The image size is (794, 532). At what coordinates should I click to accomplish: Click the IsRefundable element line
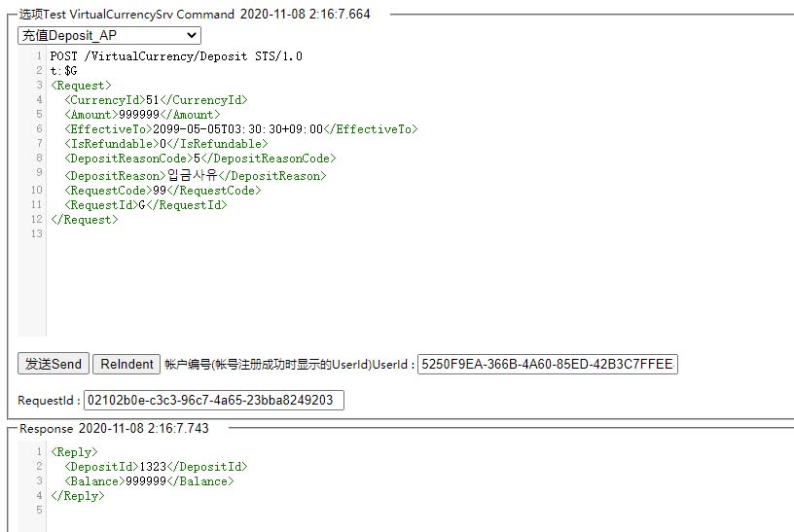[165, 144]
